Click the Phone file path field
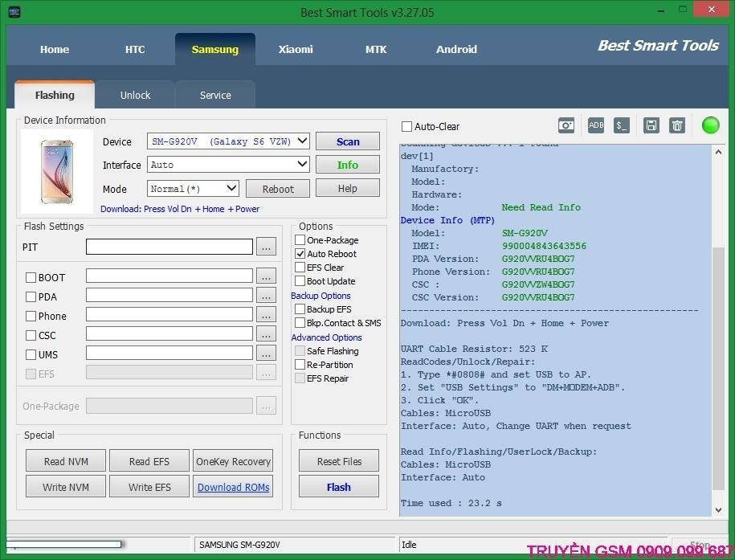This screenshot has width=735, height=560. point(169,315)
